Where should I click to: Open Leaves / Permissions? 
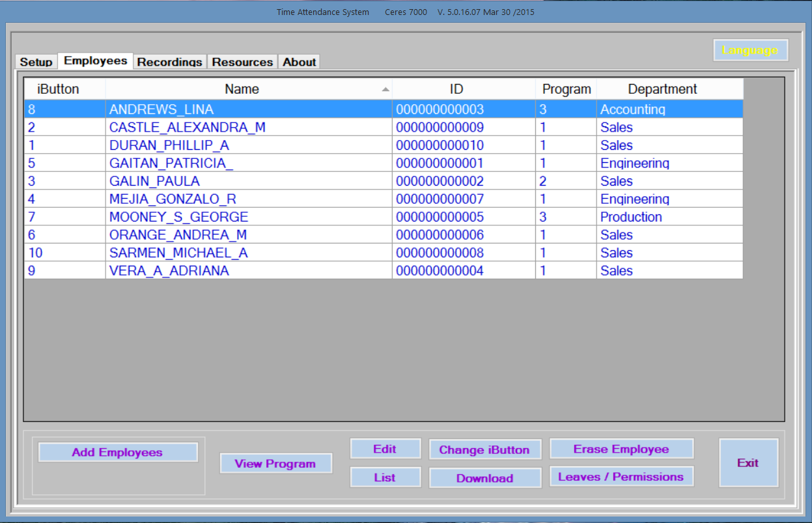[621, 476]
